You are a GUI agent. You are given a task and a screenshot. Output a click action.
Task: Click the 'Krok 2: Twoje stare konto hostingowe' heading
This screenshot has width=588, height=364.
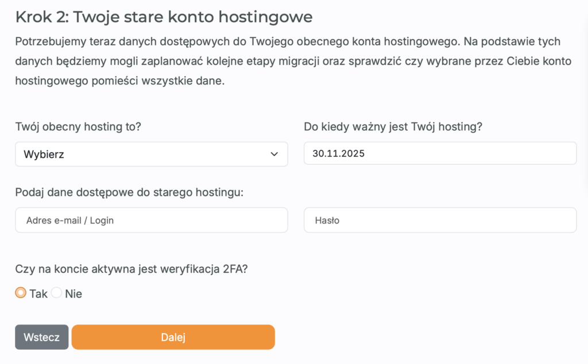pos(164,17)
